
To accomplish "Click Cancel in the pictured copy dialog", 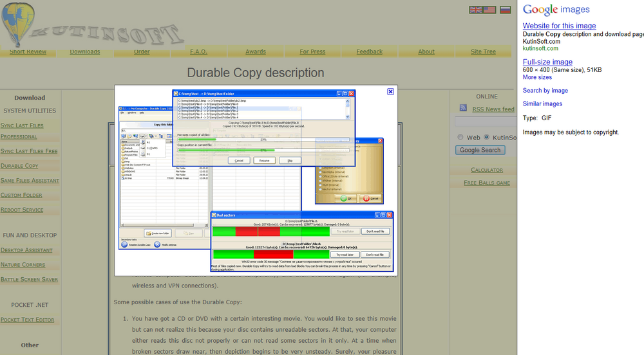I will [239, 161].
